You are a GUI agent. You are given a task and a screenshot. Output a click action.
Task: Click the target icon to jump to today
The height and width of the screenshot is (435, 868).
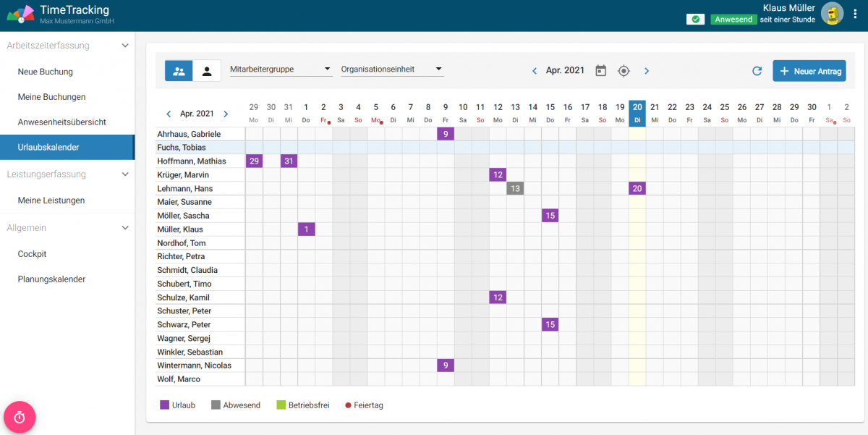[624, 71]
